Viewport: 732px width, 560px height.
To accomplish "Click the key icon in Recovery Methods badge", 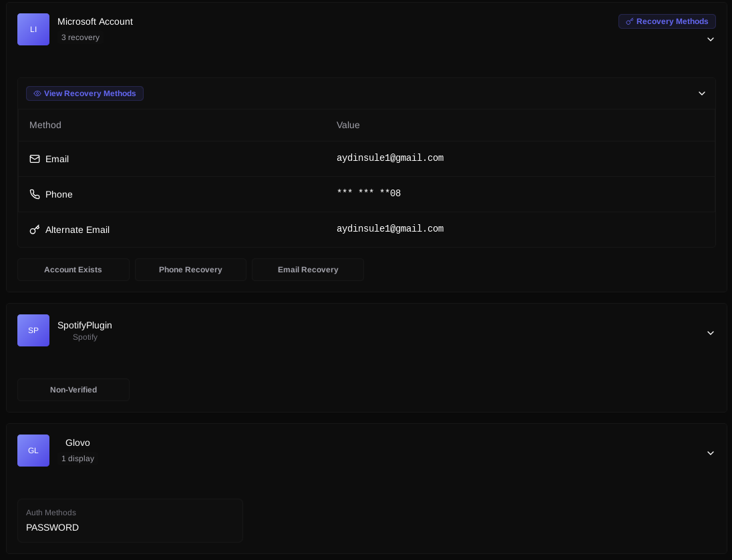I will click(x=629, y=21).
